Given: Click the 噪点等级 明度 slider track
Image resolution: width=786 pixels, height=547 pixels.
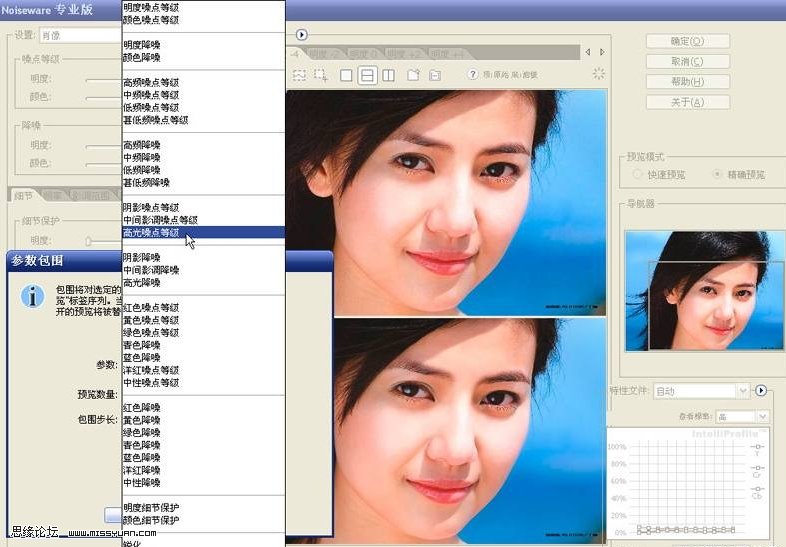Looking at the screenshot, I should [104, 80].
